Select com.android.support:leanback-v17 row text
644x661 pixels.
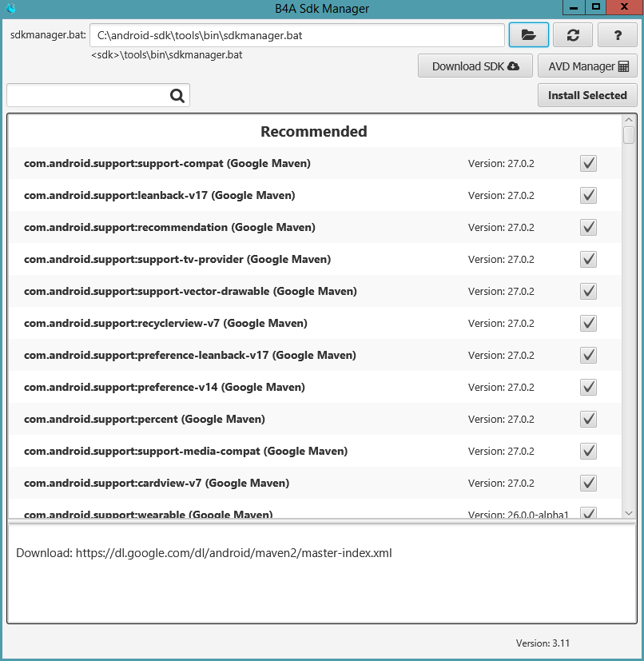[x=159, y=195]
